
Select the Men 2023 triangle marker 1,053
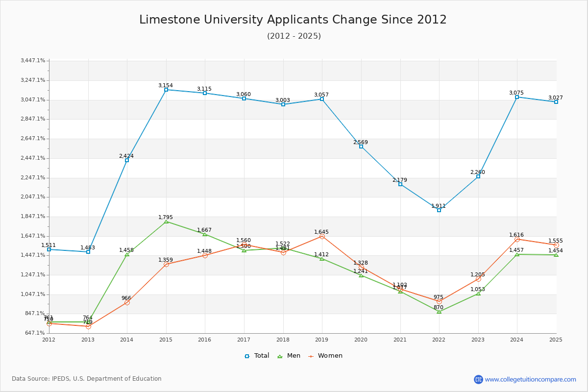coord(478,294)
